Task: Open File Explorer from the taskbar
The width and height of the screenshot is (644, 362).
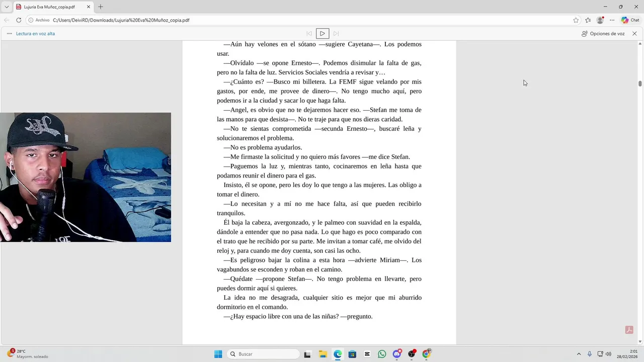Action: point(323,354)
